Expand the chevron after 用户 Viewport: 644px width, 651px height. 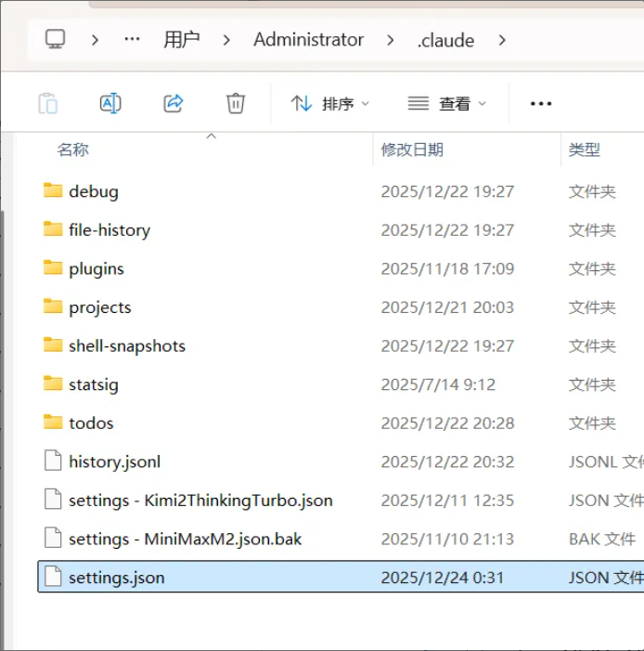226,40
